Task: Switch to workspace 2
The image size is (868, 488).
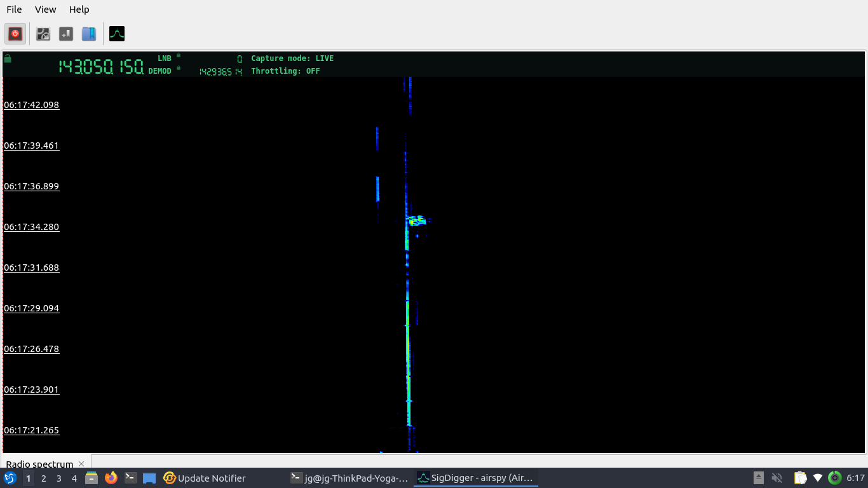Action: (44, 478)
